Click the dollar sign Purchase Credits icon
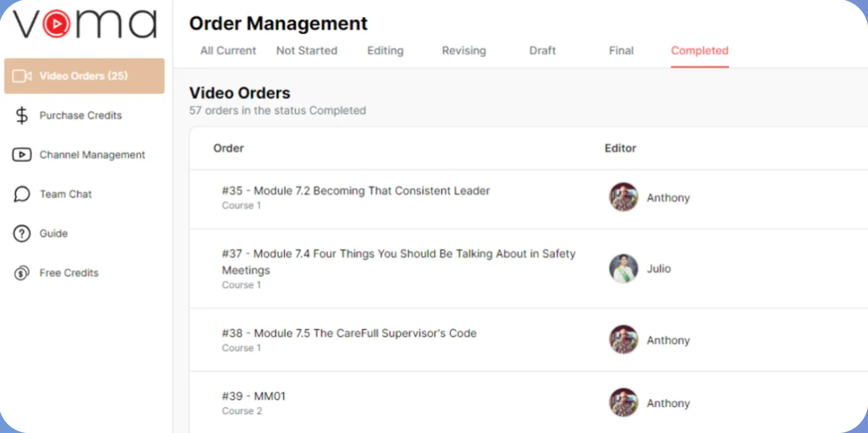The image size is (868, 433). [22, 115]
